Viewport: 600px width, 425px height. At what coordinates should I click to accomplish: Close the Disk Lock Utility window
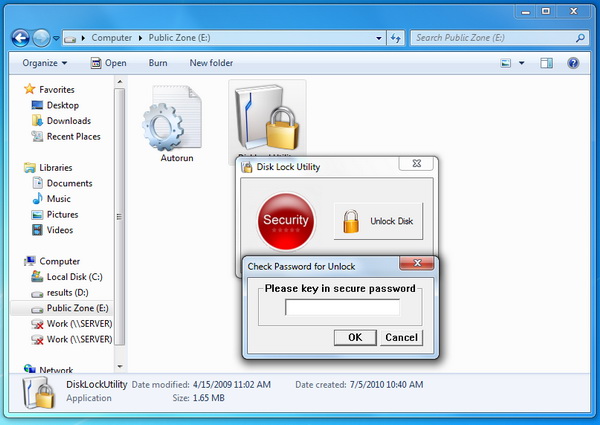[416, 164]
